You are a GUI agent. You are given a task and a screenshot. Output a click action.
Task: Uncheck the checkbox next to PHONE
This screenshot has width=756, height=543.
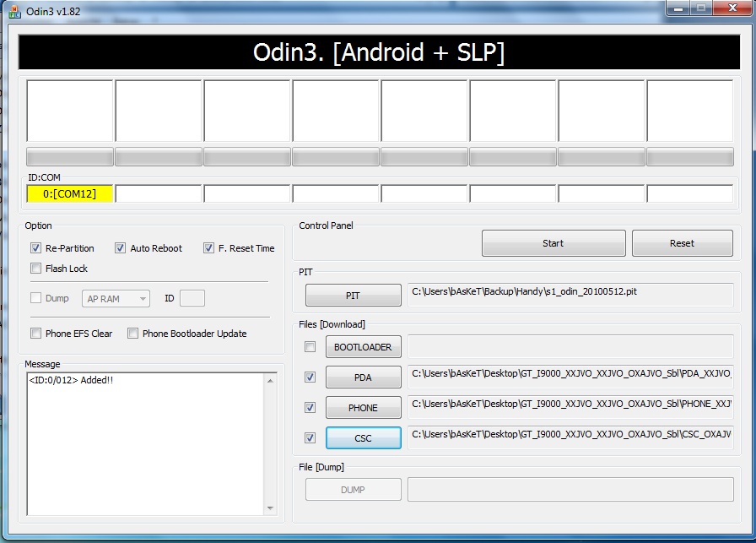(x=310, y=408)
